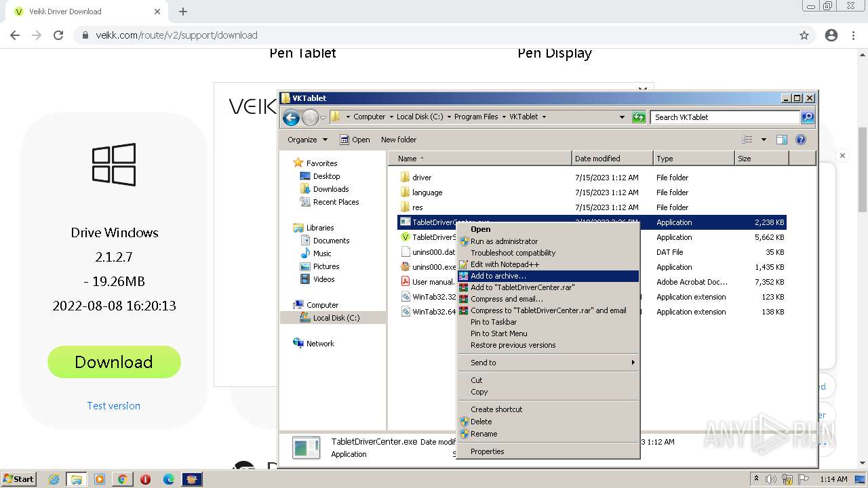Sort files by Name column header
Image resolution: width=868 pixels, height=488 pixels.
[x=480, y=159]
